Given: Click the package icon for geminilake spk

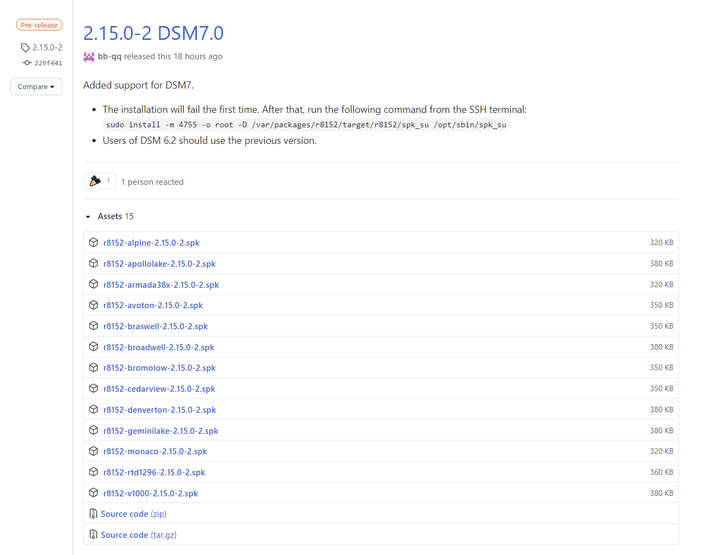Looking at the screenshot, I should 94,430.
